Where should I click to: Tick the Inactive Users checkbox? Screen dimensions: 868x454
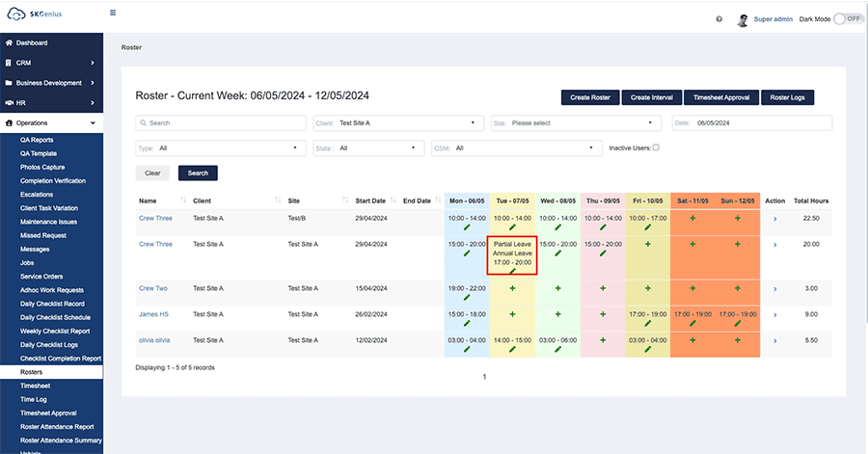[656, 147]
